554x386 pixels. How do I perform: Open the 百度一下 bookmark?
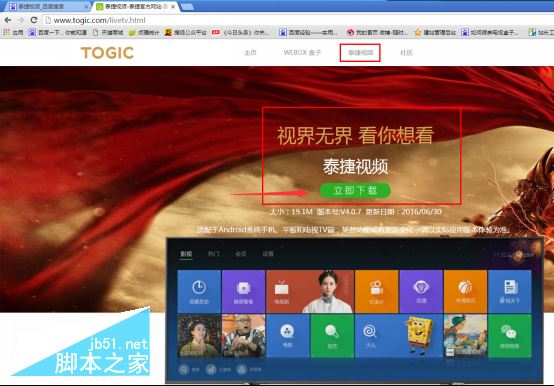(58, 32)
